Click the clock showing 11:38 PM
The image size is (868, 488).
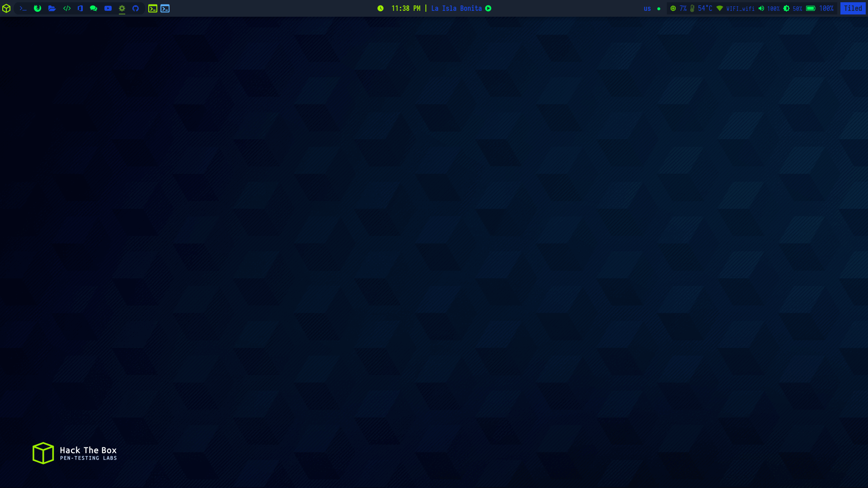tap(406, 9)
